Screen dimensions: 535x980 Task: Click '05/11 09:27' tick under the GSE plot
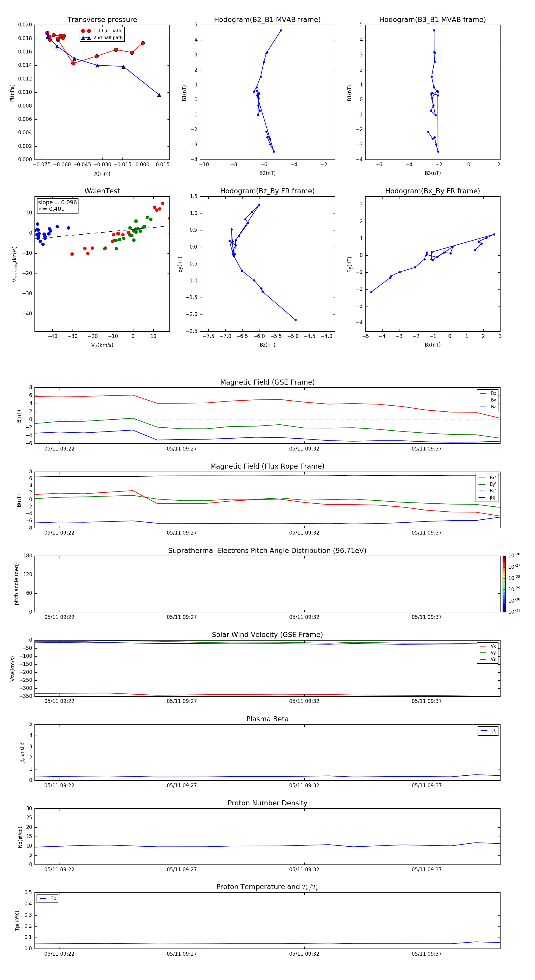(182, 449)
